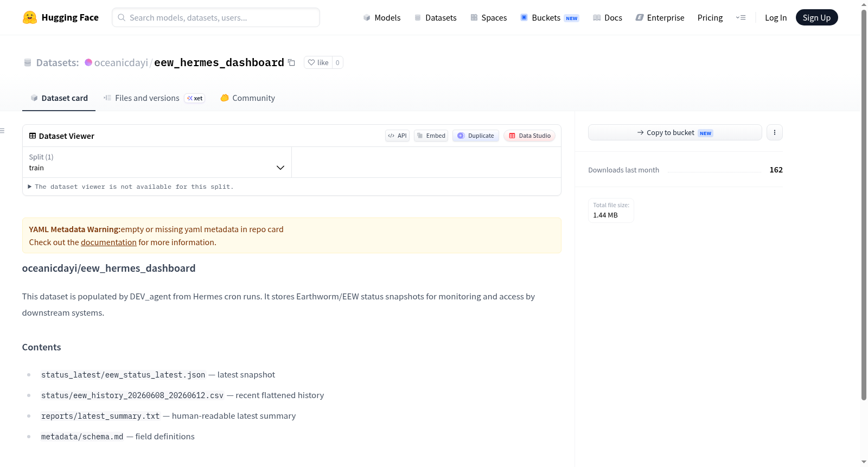Screen dimensions: 868x467
Task: Select status/eew_history_20260608_20260612.csv text
Action: [x=132, y=395]
